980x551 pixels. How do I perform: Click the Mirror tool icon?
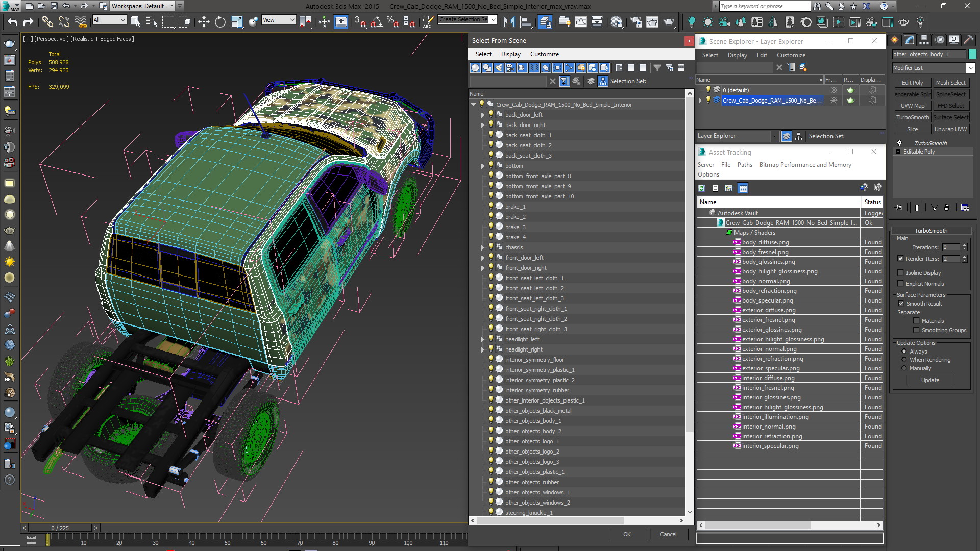[x=509, y=21]
